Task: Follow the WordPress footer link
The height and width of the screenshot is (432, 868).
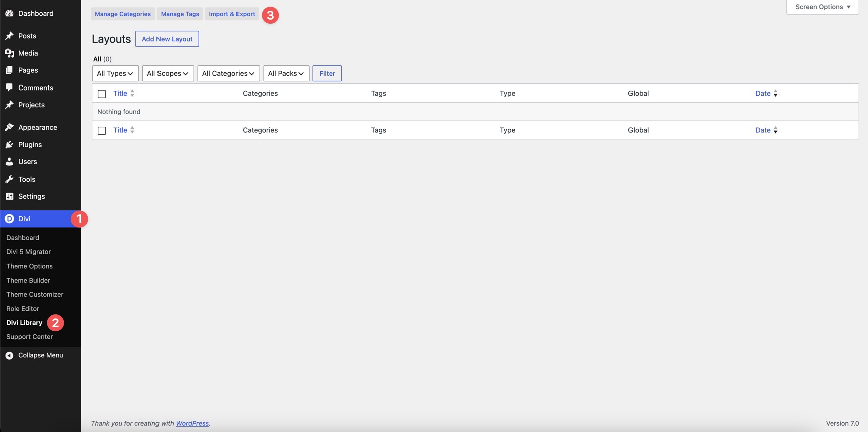Action: (x=192, y=423)
